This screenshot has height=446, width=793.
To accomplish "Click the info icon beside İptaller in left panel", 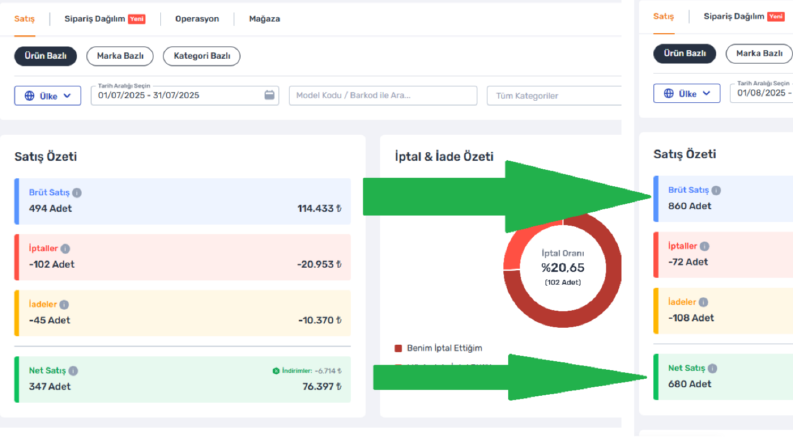I will pyautogui.click(x=65, y=249).
